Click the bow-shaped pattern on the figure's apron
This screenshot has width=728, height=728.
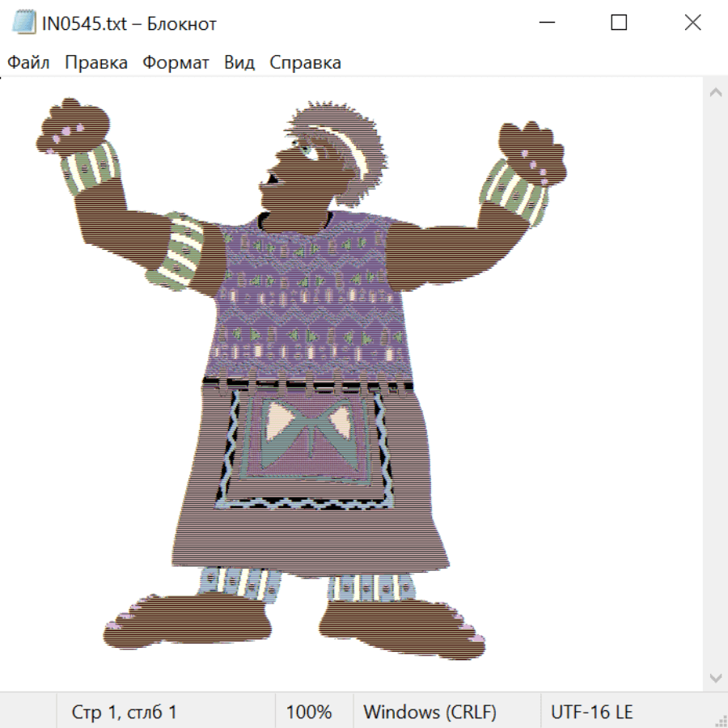pos(310,425)
